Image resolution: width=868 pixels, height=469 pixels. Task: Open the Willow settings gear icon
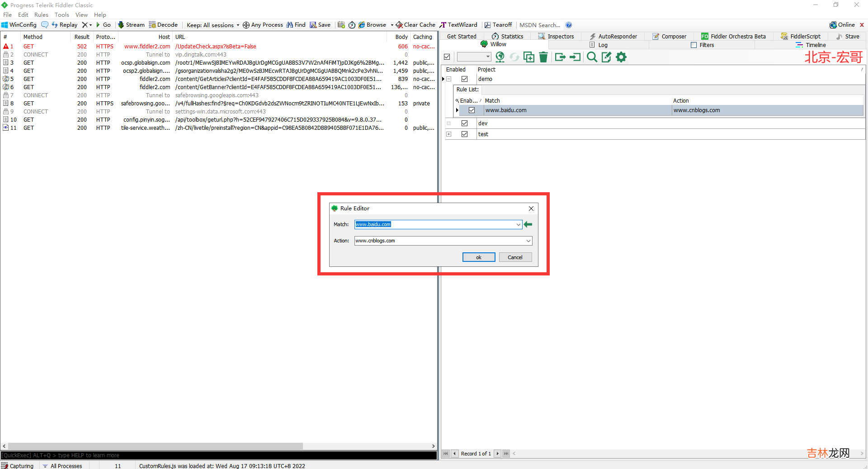pyautogui.click(x=622, y=57)
